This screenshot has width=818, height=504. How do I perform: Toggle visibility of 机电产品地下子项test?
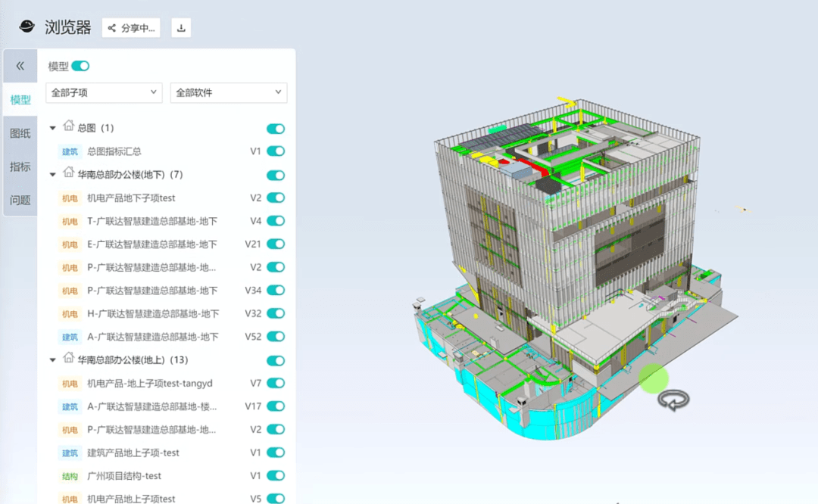(x=276, y=198)
